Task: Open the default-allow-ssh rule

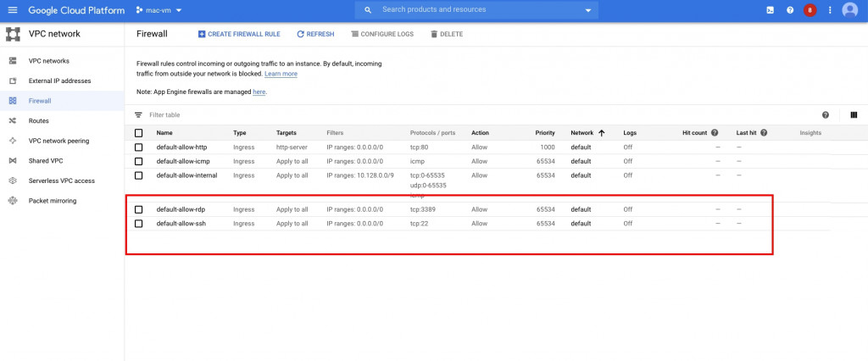Action: point(181,224)
